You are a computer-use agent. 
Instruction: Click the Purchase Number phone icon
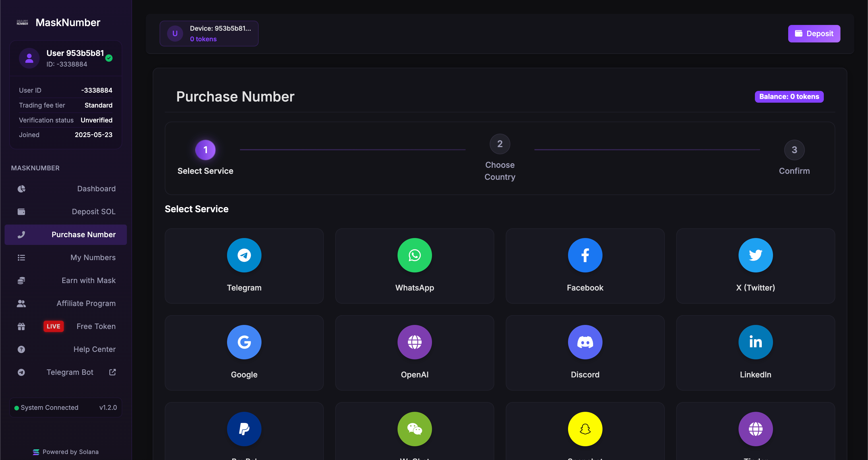click(21, 234)
